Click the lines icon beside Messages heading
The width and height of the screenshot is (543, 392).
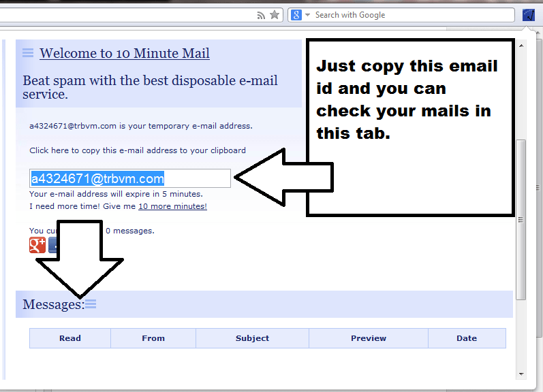click(x=91, y=304)
